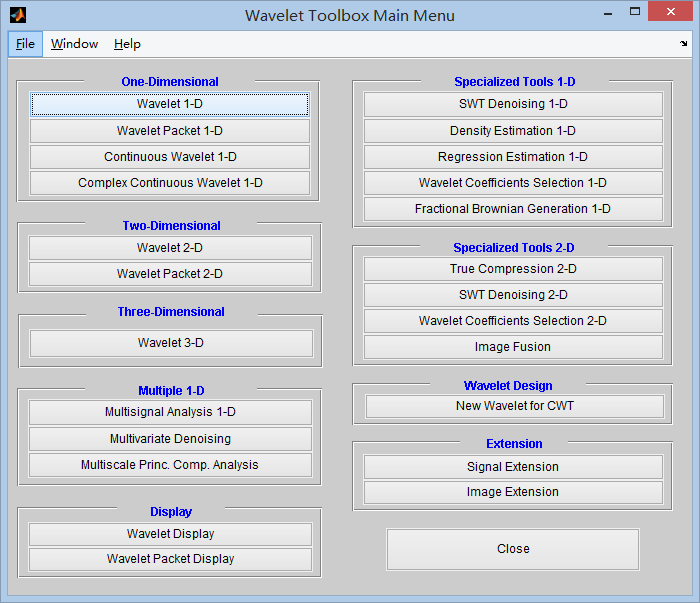700x603 pixels.
Task: Launch True Compression 2-D
Action: click(x=513, y=269)
